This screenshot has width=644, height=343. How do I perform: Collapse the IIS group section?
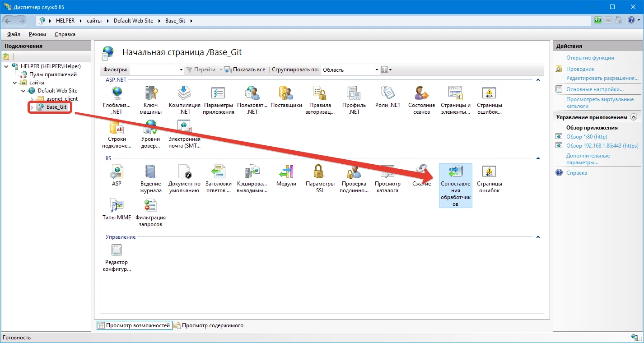coord(538,158)
